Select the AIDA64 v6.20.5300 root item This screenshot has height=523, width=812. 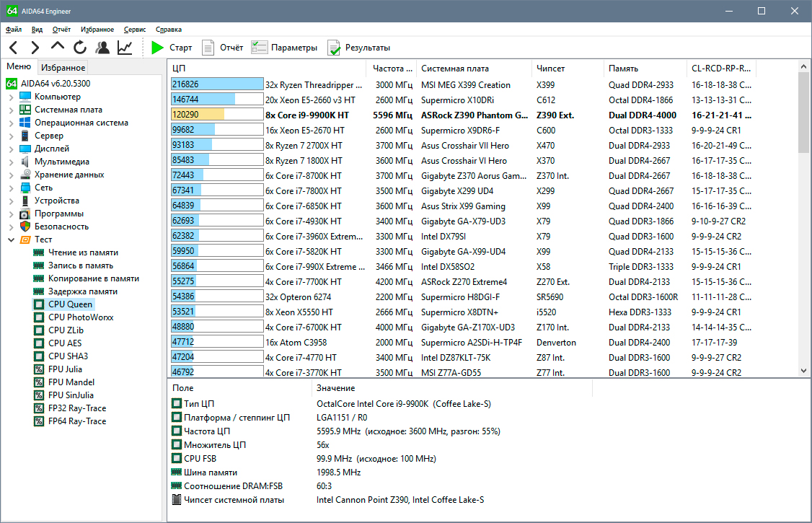(48, 84)
